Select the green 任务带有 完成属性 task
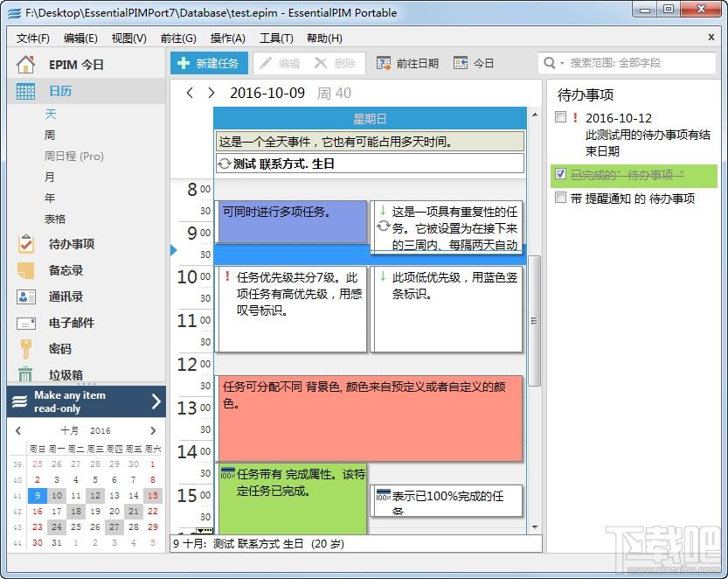728x579 pixels. [293, 499]
